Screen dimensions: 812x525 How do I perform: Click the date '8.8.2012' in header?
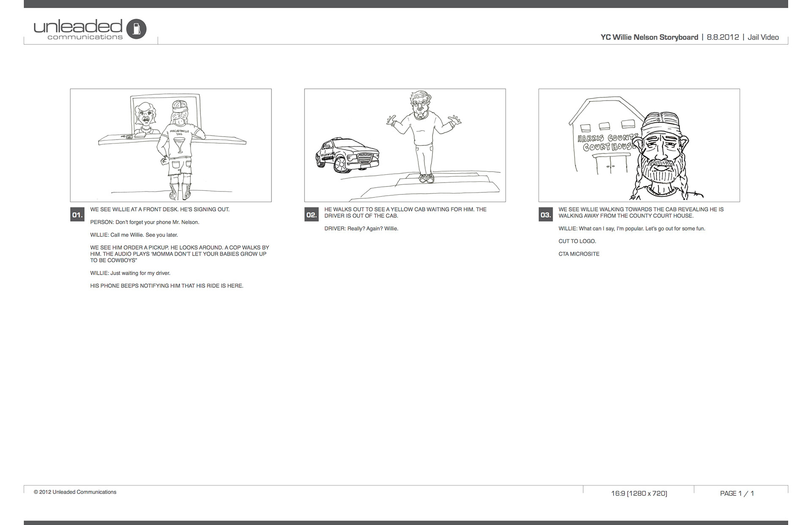[723, 37]
